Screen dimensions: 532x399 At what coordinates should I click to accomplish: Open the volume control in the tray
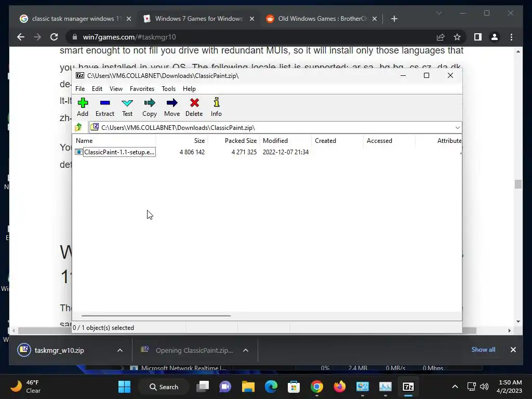click(484, 387)
